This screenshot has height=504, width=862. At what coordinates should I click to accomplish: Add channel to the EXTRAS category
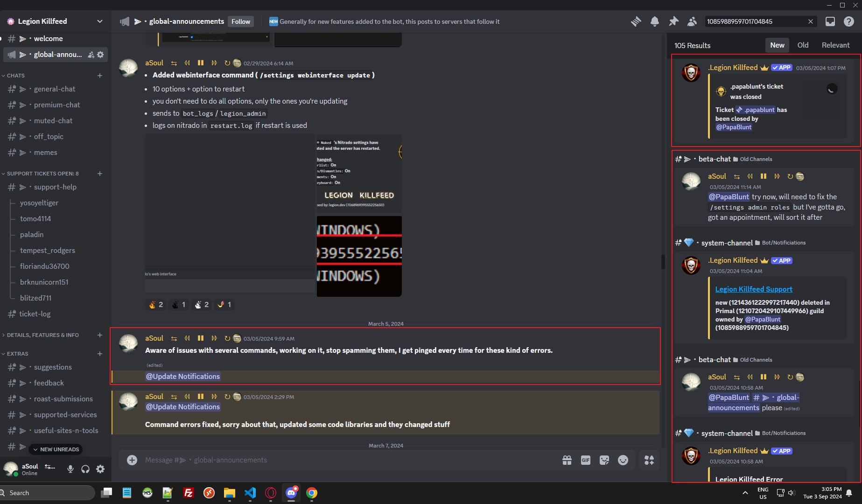[100, 354]
